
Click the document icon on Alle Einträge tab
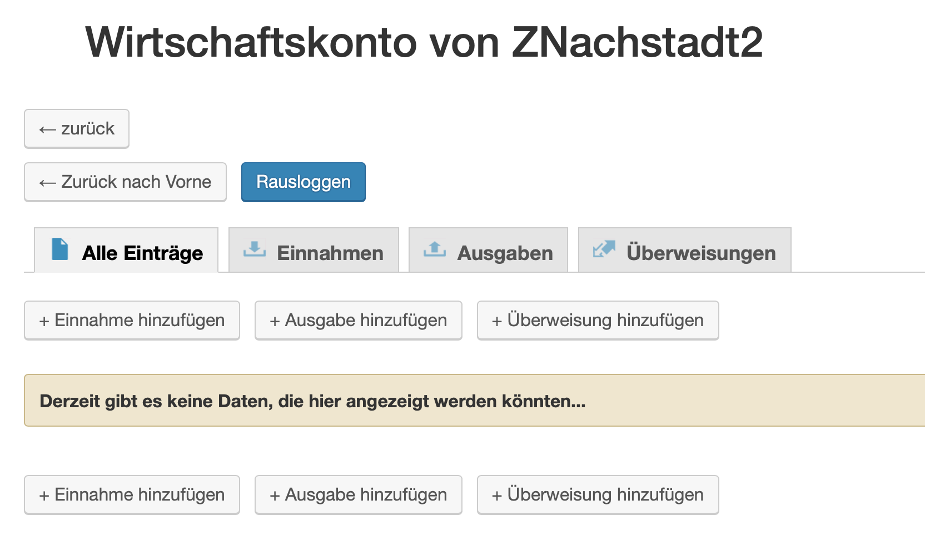(60, 249)
